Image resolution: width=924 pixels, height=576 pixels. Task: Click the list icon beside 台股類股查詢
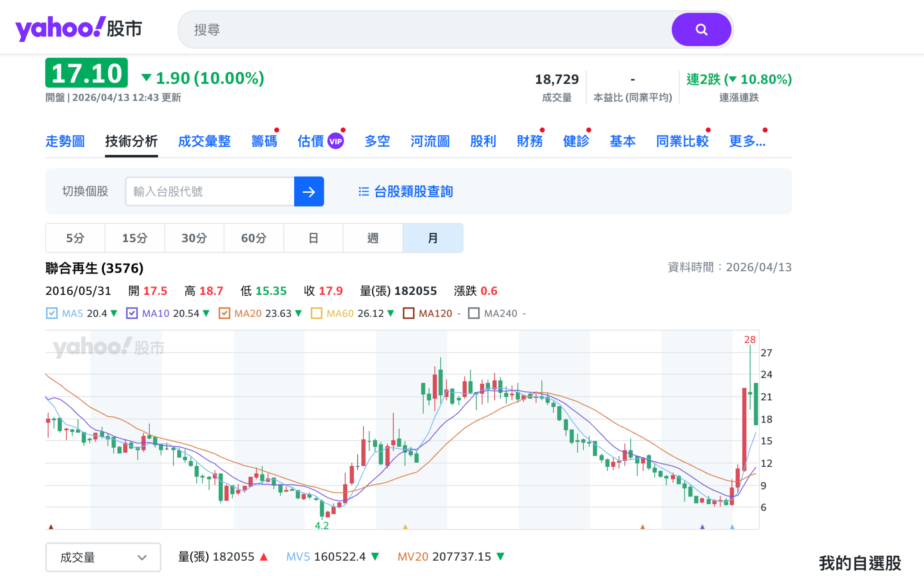[x=363, y=192]
